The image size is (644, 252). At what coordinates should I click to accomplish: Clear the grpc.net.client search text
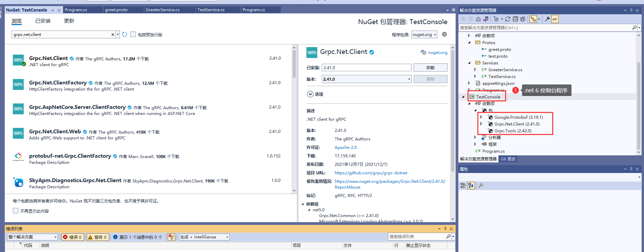113,35
